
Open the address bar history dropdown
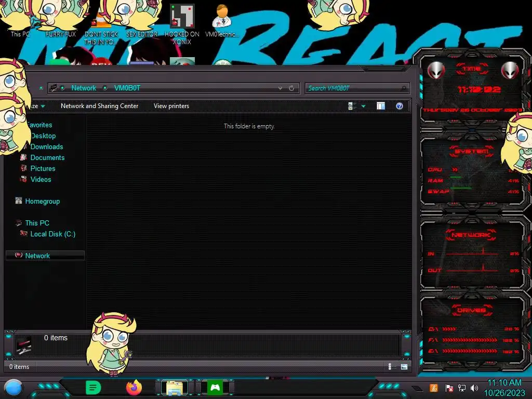point(280,88)
